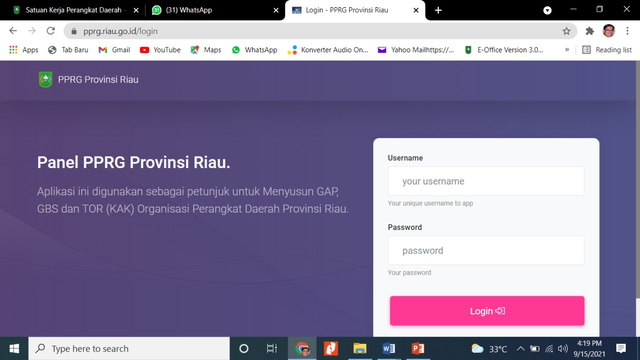Focus the Password input field
The width and height of the screenshot is (640, 360).
point(486,250)
